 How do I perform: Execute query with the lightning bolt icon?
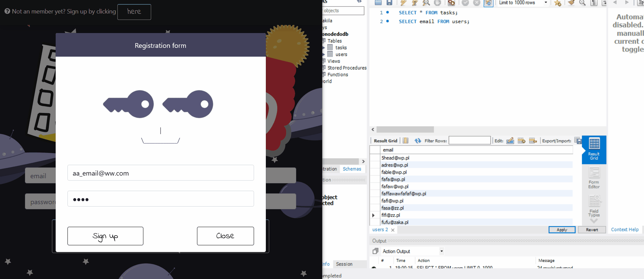click(x=403, y=3)
